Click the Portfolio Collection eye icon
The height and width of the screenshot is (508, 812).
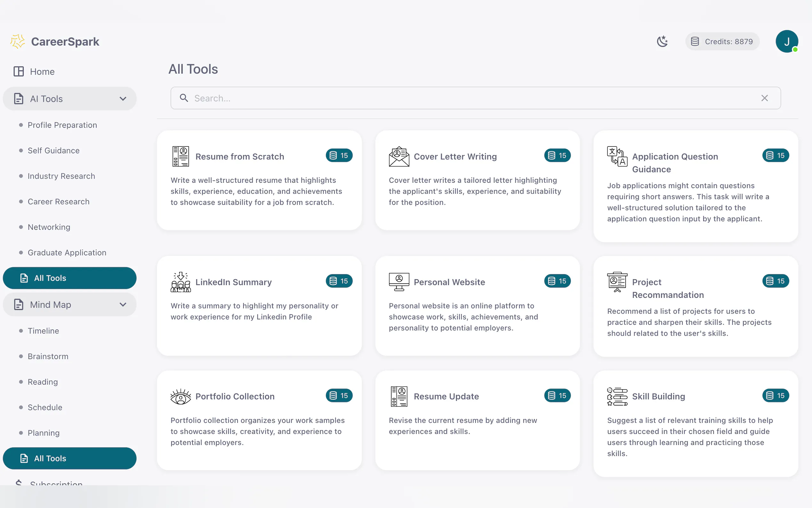tap(181, 396)
